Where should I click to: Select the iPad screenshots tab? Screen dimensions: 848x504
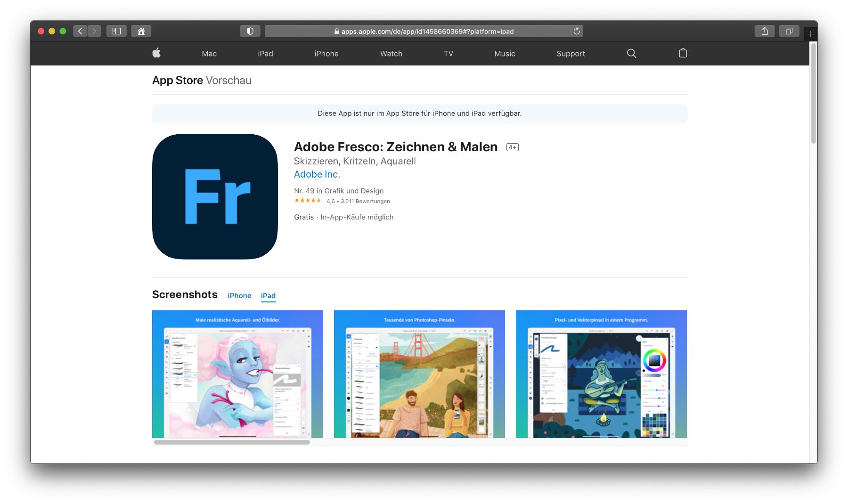(268, 296)
